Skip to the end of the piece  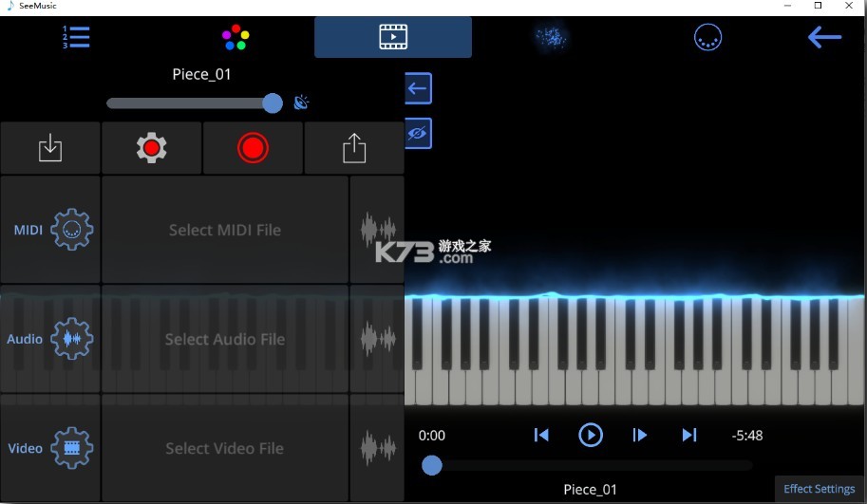(689, 435)
